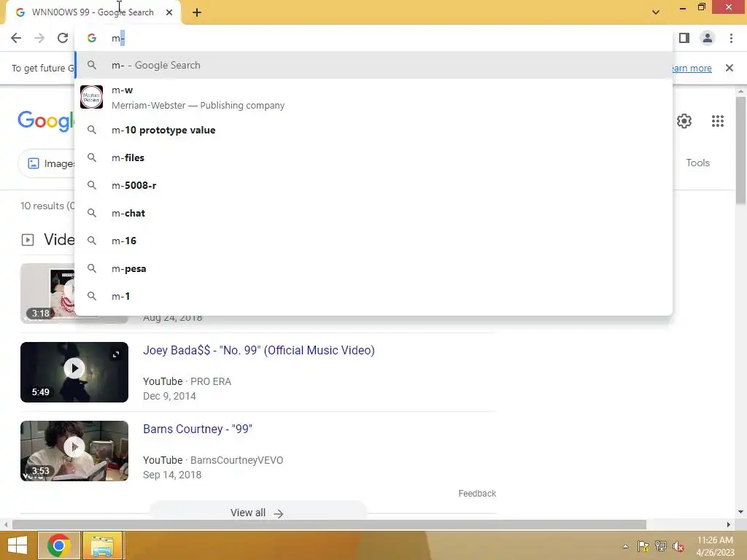Click the vertical scrollbar thumb
Image resolution: width=747 pixels, height=560 pixels.
pos(740,150)
